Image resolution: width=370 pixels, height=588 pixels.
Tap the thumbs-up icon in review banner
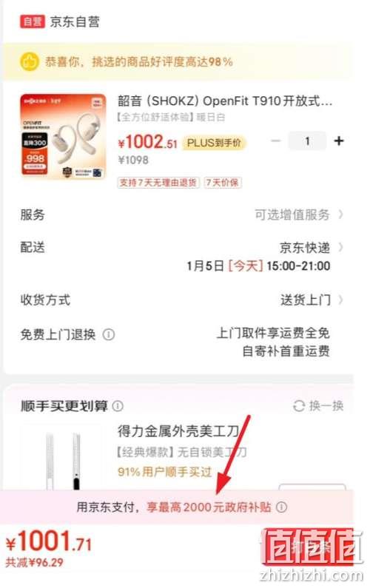tap(30, 61)
